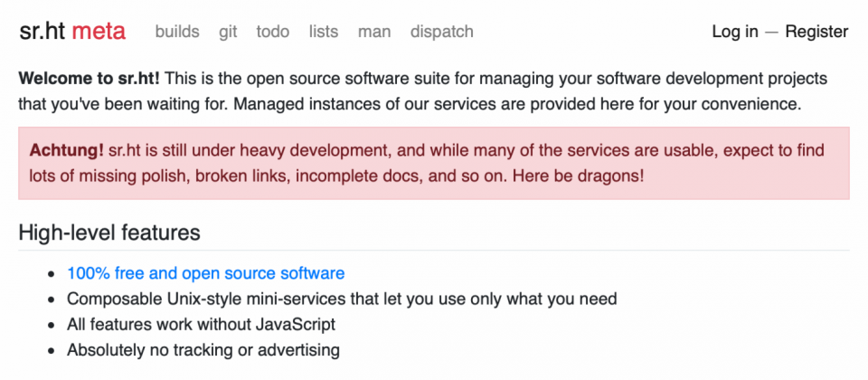This screenshot has height=380, width=868.
Task: Open the 100% free and open source software link
Action: tap(206, 273)
